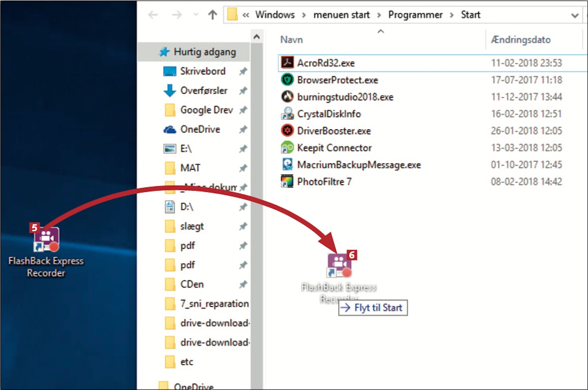Viewport: 588px width, 390px height.
Task: Select Programmer in breadcrumb path
Action: [x=415, y=15]
